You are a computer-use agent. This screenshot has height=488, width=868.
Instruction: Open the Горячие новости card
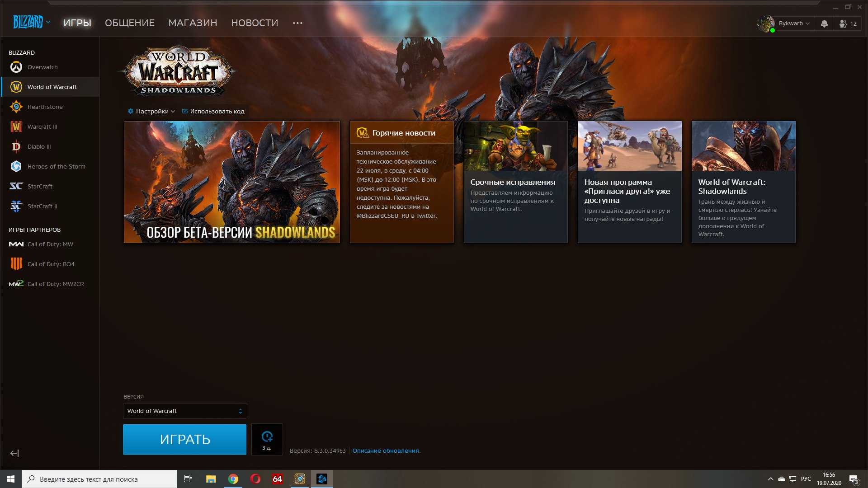[402, 182]
